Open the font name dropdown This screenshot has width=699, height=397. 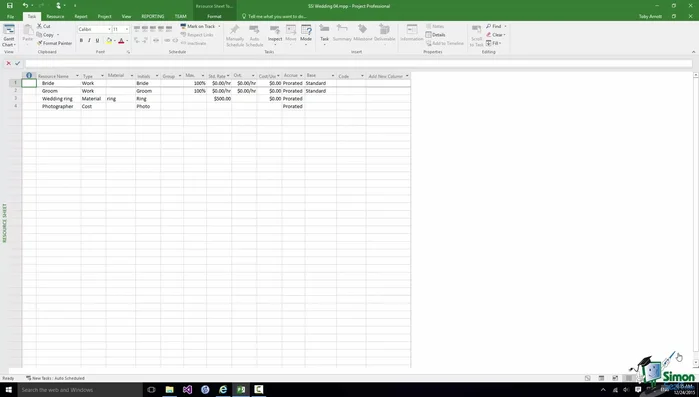click(109, 29)
